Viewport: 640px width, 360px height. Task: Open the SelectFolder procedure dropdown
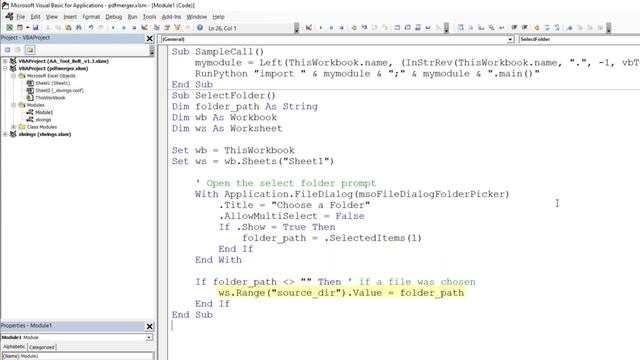579,40
